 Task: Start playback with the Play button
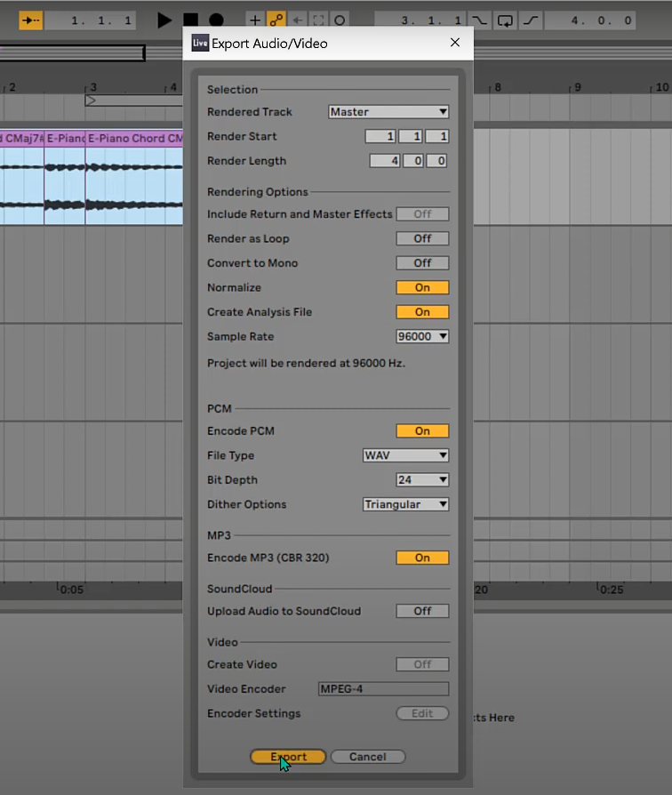click(x=164, y=20)
